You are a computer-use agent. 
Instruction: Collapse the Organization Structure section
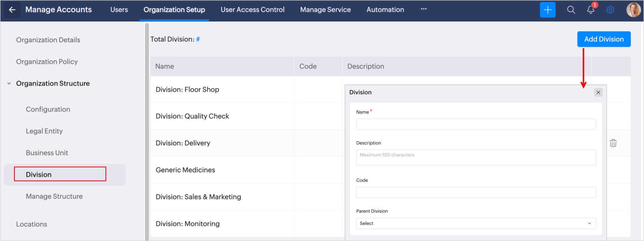[x=9, y=84]
